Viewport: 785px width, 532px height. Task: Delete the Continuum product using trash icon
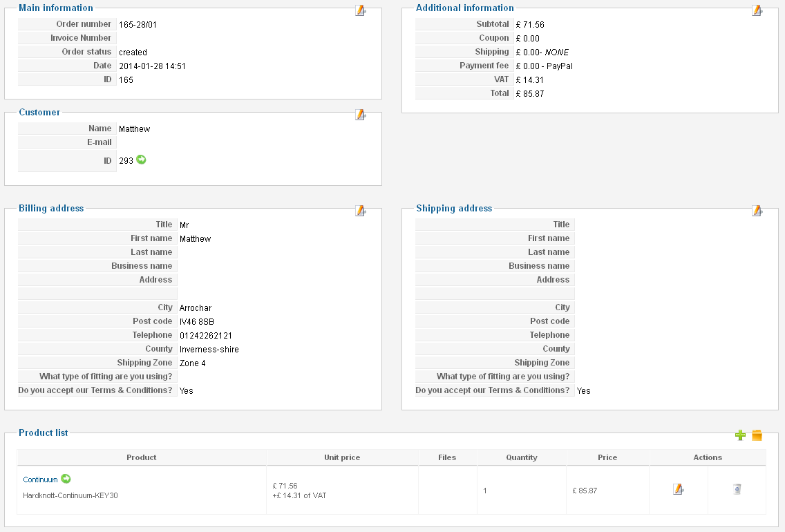(x=737, y=489)
